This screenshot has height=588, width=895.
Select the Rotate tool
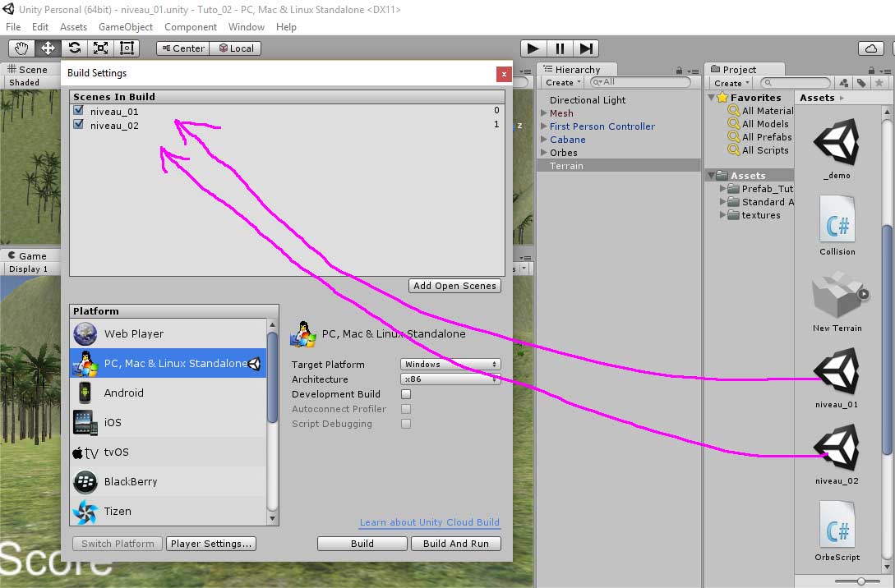pos(74,48)
